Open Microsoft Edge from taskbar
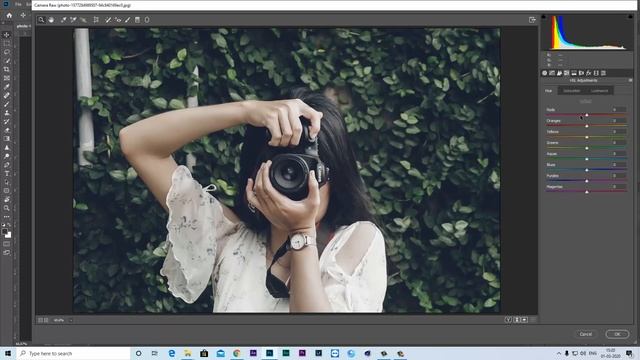This screenshot has width=640, height=360. pos(171,353)
